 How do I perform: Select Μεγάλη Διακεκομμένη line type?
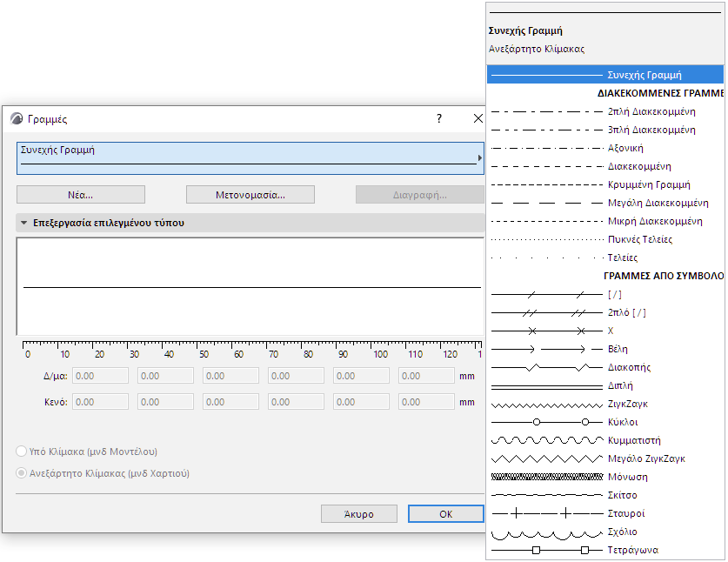point(605,203)
